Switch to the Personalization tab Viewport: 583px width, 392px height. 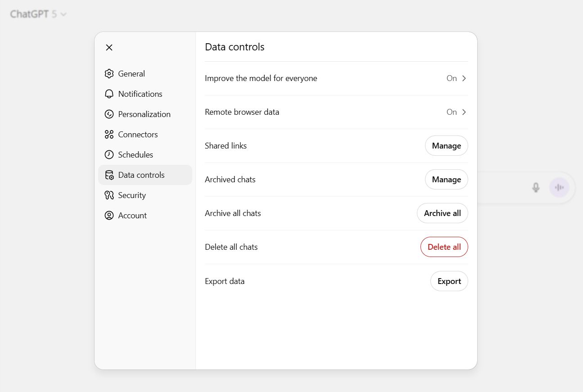145,114
